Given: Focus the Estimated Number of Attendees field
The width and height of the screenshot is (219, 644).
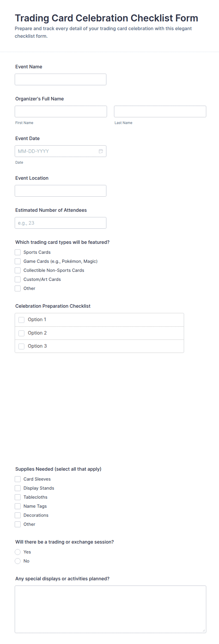Looking at the screenshot, I should 61,223.
